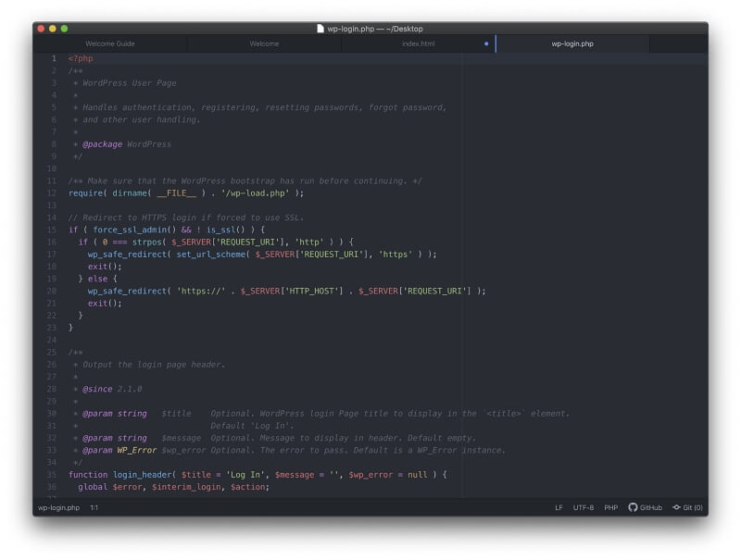Open the PHP grammar selector
The height and width of the screenshot is (560, 741).
[x=610, y=507]
